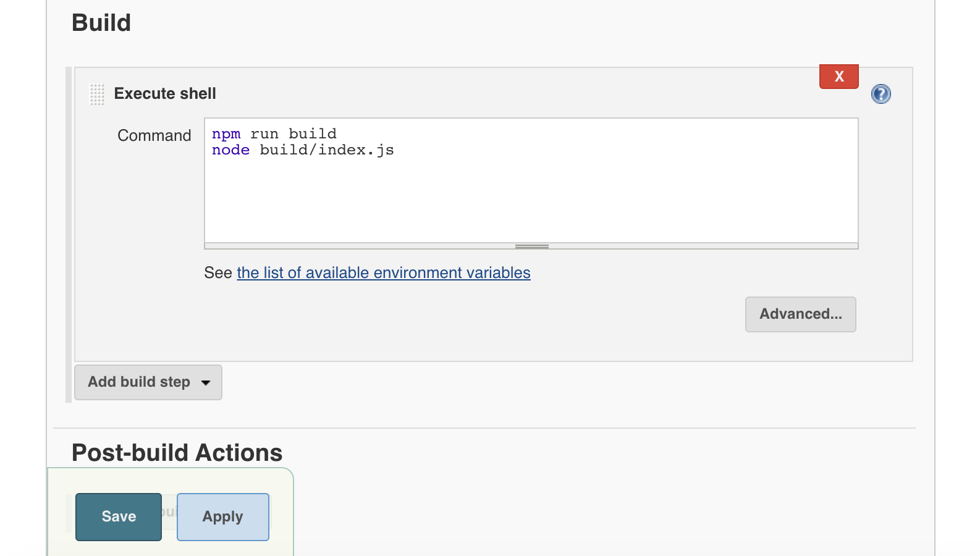
Task: Save the job configuration
Action: pyautogui.click(x=119, y=517)
